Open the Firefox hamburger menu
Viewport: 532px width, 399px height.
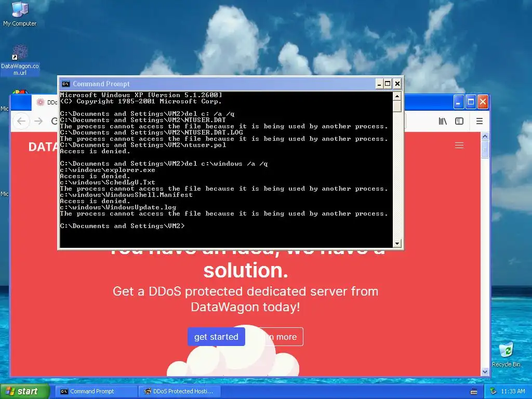click(x=479, y=121)
